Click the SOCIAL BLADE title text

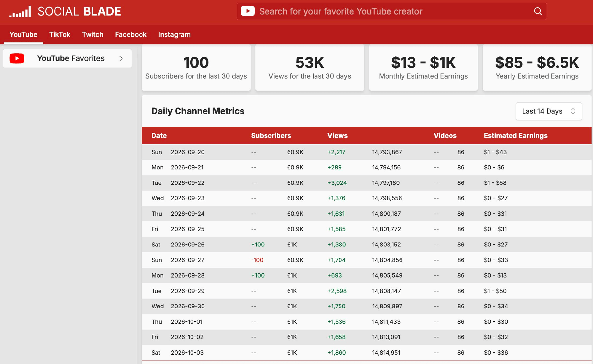pyautogui.click(x=79, y=12)
